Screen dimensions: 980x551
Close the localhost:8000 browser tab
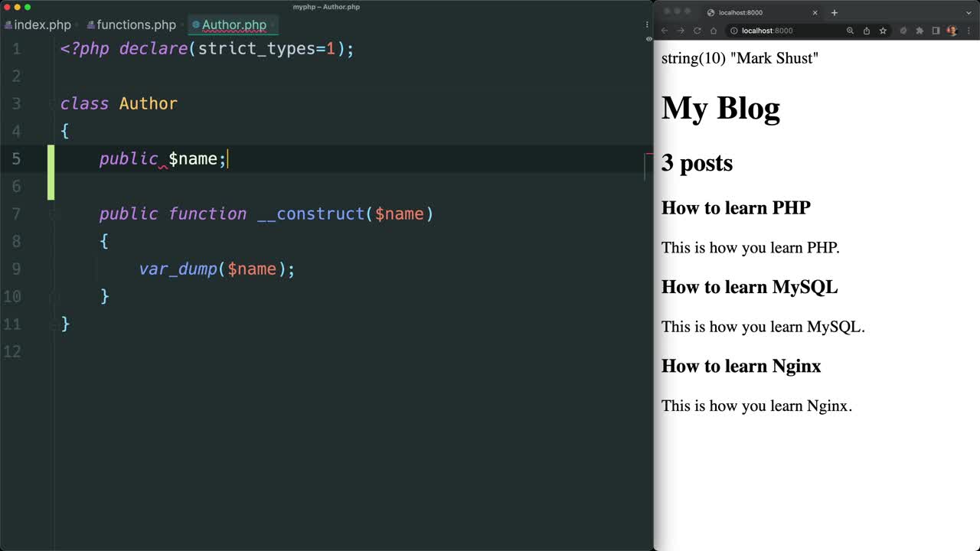[x=815, y=12]
